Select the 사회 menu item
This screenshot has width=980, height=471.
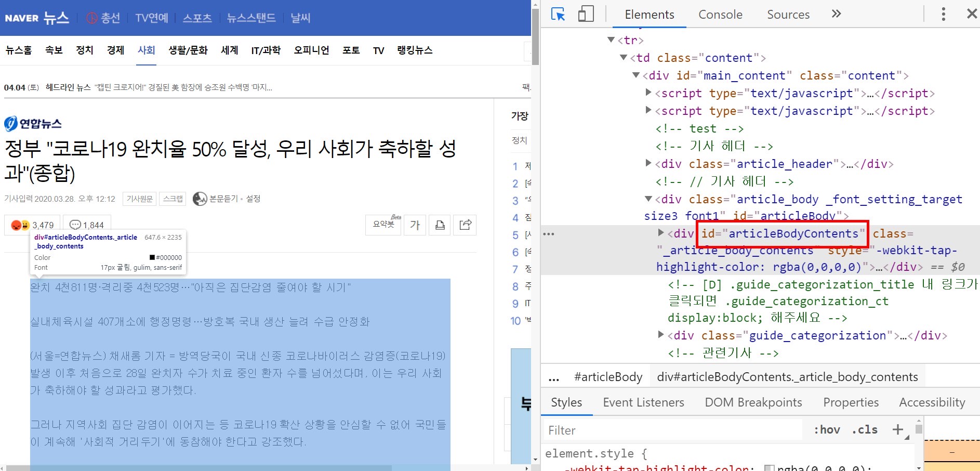pos(147,50)
